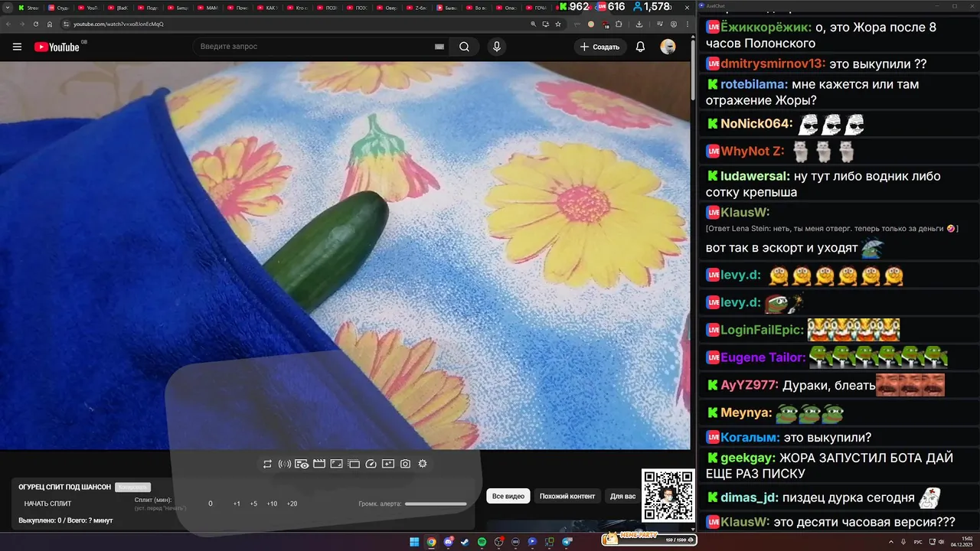Viewport: 980px width, 551px height.
Task: Click the QR code image
Action: pyautogui.click(x=668, y=495)
